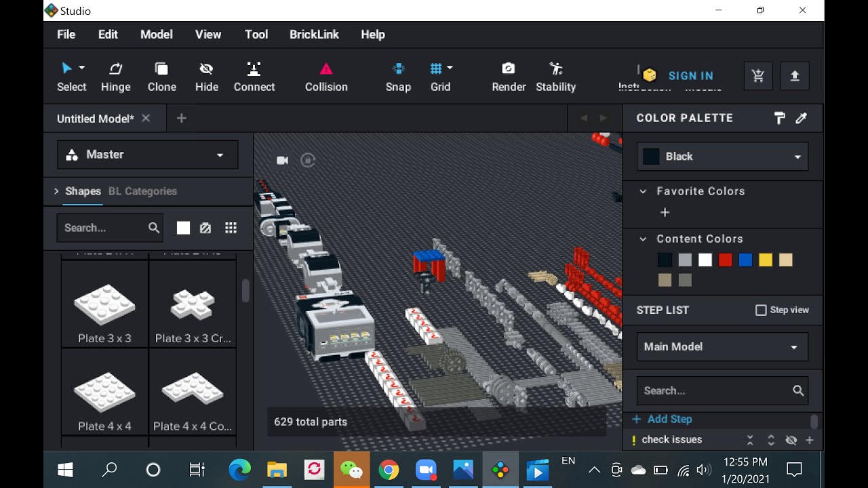This screenshot has width=868, height=488.
Task: Enable the Step view checkbox
Action: pos(761,310)
